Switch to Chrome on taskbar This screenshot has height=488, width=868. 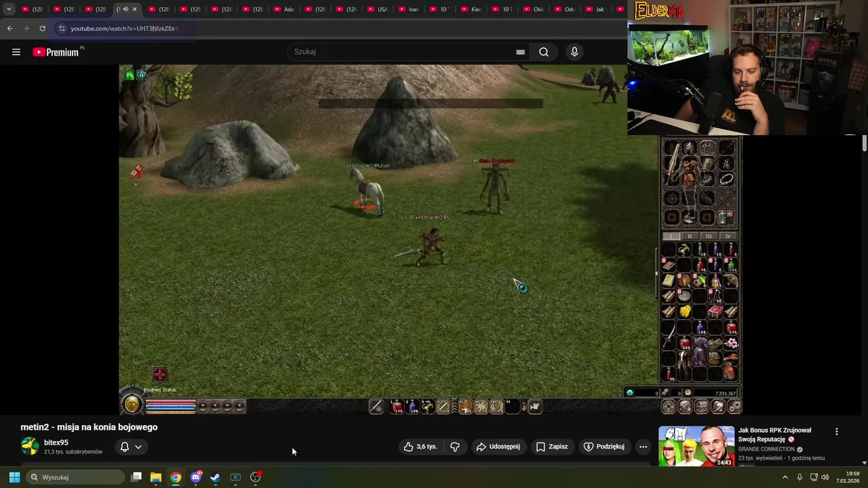[x=176, y=477]
